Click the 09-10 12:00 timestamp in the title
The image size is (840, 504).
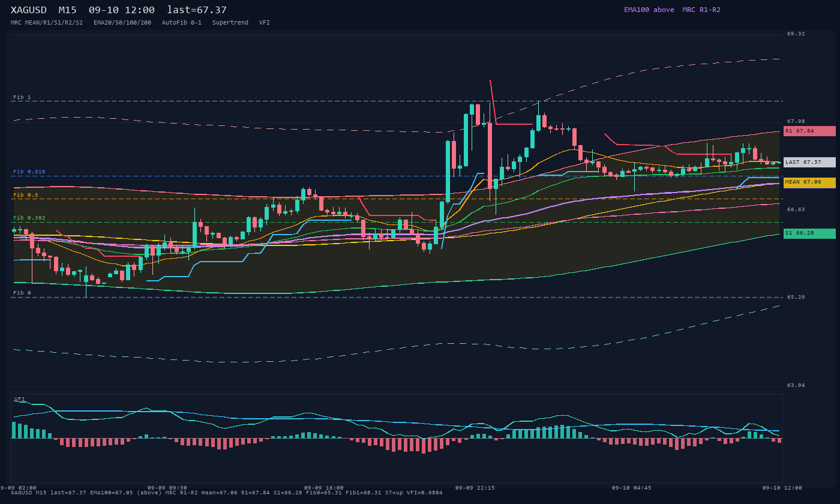[x=121, y=10]
